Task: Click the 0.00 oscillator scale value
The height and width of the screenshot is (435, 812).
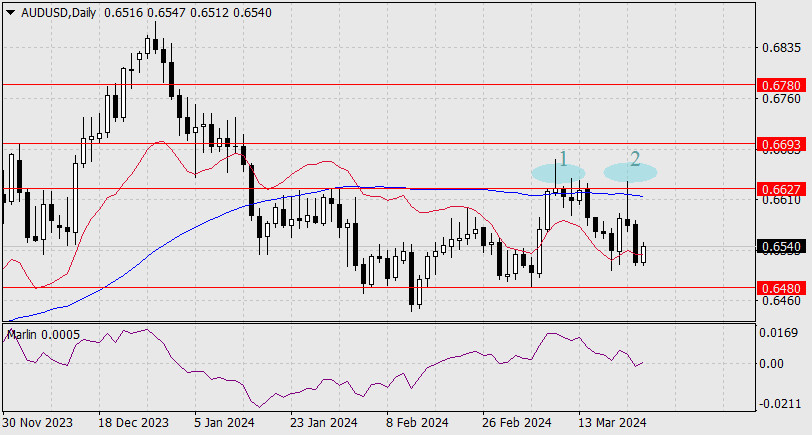Action: [772, 364]
